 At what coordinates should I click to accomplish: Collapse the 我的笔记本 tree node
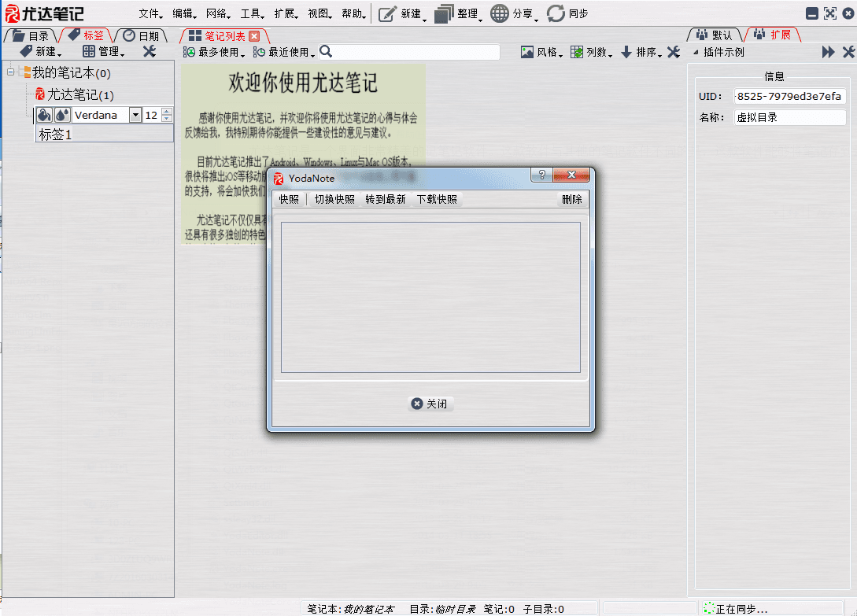[x=10, y=72]
